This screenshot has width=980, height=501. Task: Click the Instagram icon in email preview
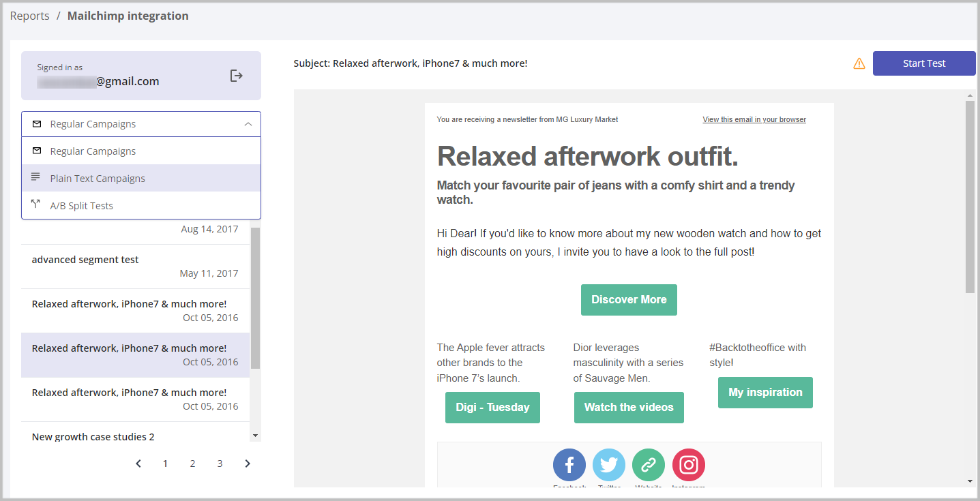point(689,465)
